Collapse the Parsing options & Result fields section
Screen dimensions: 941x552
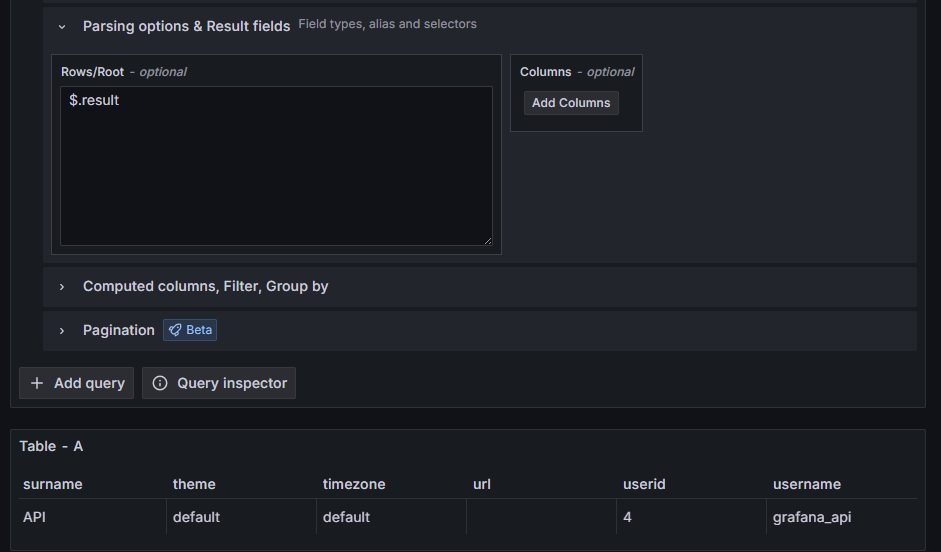click(62, 26)
